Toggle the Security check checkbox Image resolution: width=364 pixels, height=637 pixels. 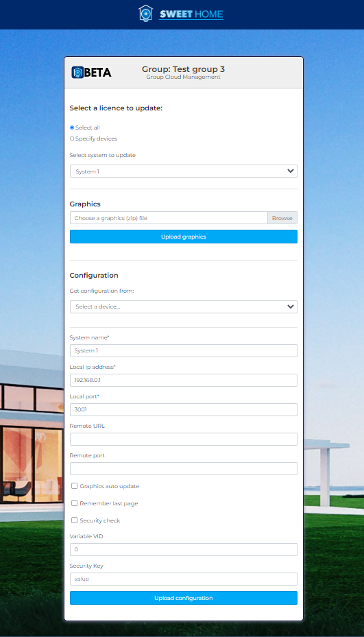click(74, 520)
